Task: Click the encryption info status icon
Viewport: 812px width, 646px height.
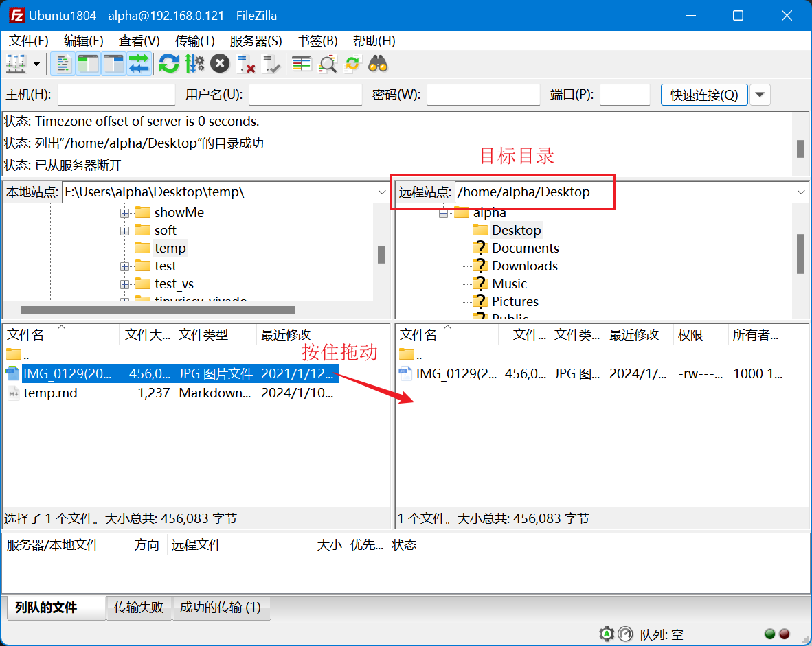Action: (607, 634)
